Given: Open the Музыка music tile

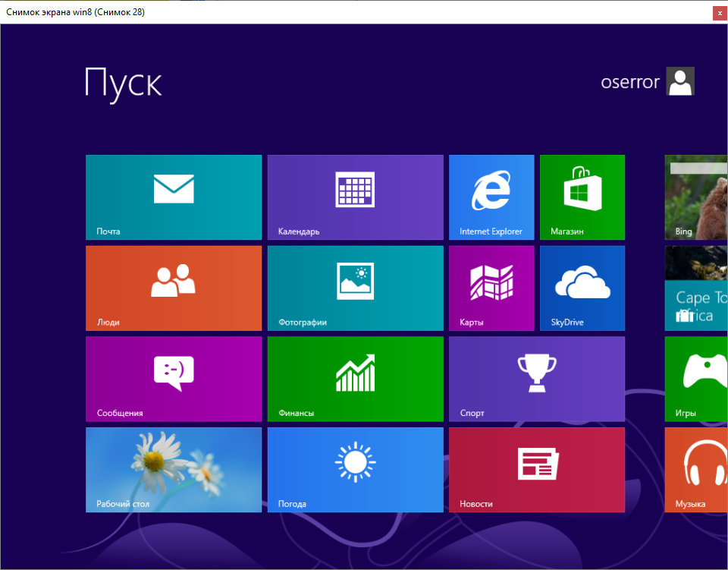Looking at the screenshot, I should coord(696,470).
